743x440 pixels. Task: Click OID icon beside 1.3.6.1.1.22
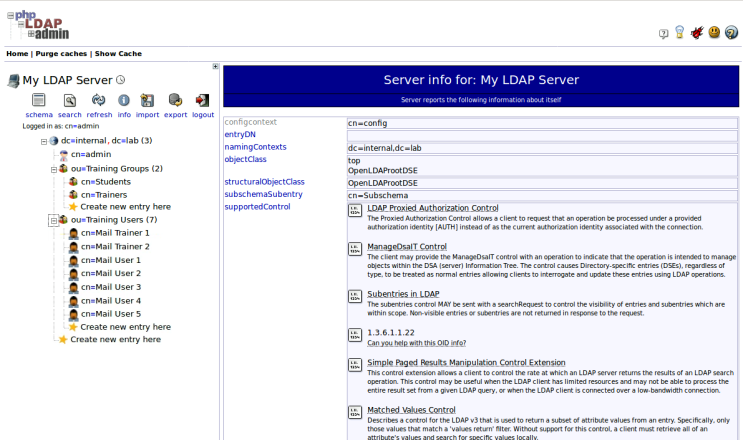[355, 335]
